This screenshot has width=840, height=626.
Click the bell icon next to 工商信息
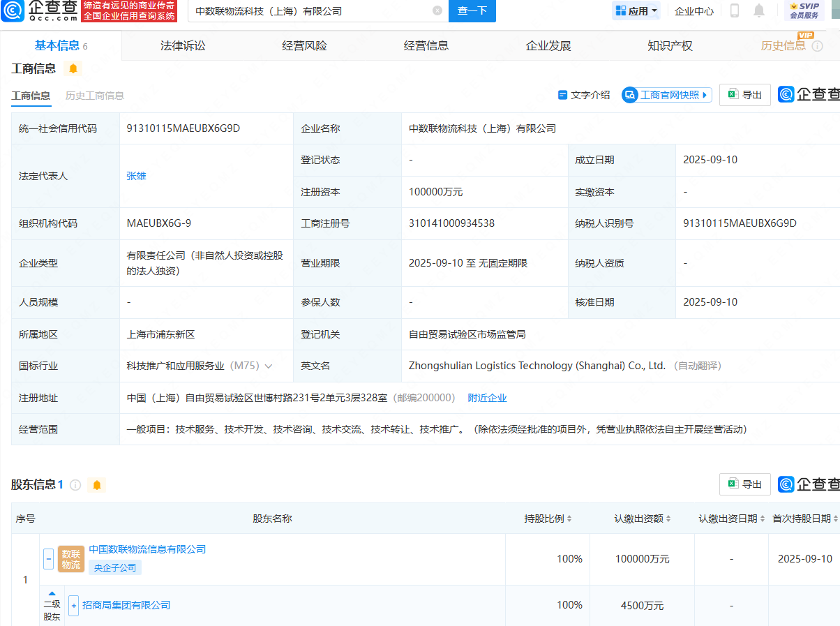tap(73, 68)
